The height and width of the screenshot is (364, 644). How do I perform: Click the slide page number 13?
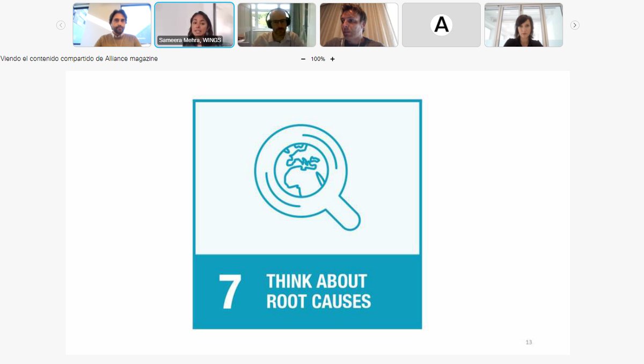(529, 342)
